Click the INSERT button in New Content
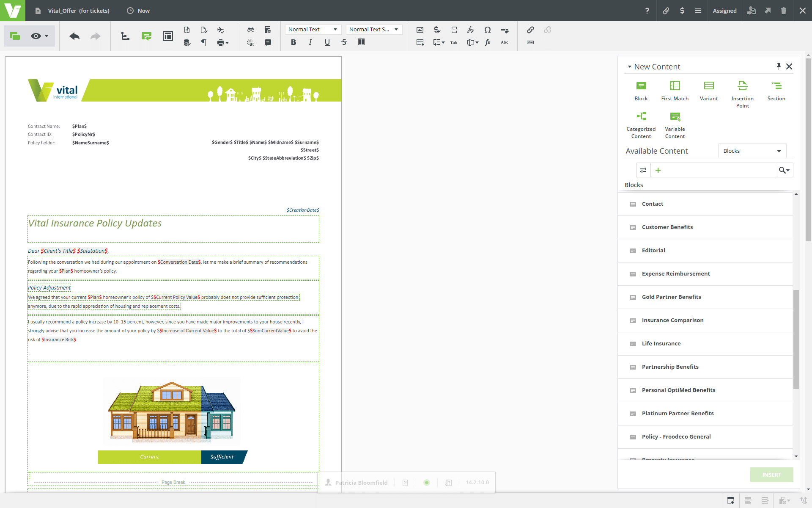The width and height of the screenshot is (812, 508). click(x=772, y=474)
